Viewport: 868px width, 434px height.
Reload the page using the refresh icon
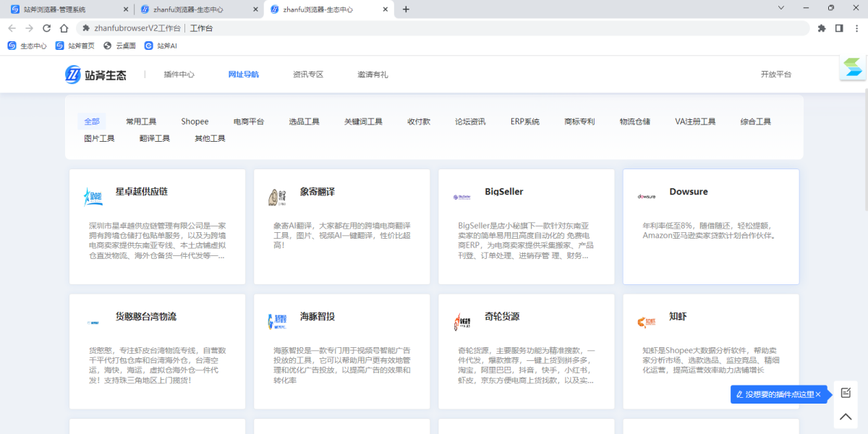tap(46, 27)
